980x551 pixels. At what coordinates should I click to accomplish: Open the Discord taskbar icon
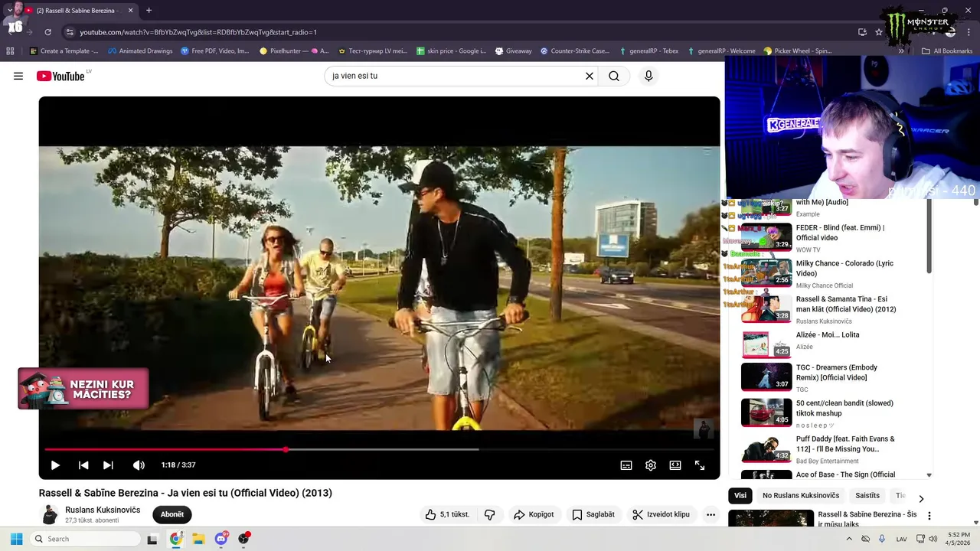pos(221,539)
